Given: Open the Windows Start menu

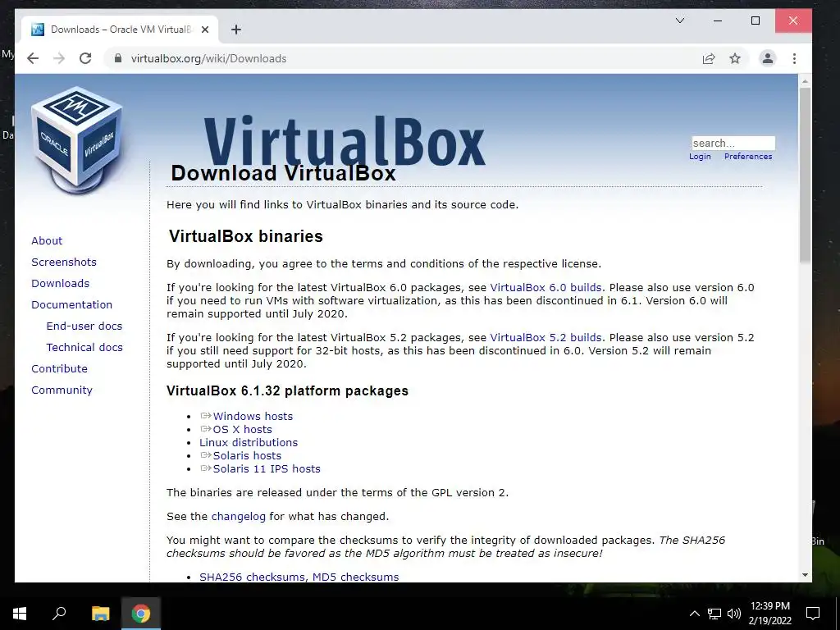Looking at the screenshot, I should (20, 614).
